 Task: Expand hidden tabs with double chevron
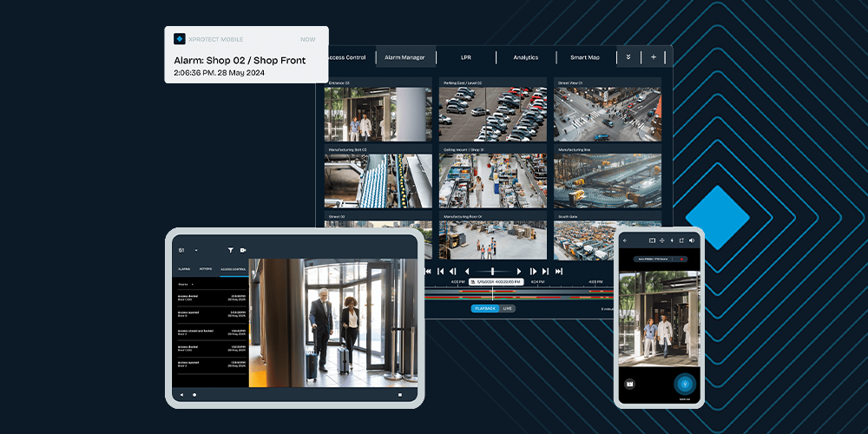point(628,57)
